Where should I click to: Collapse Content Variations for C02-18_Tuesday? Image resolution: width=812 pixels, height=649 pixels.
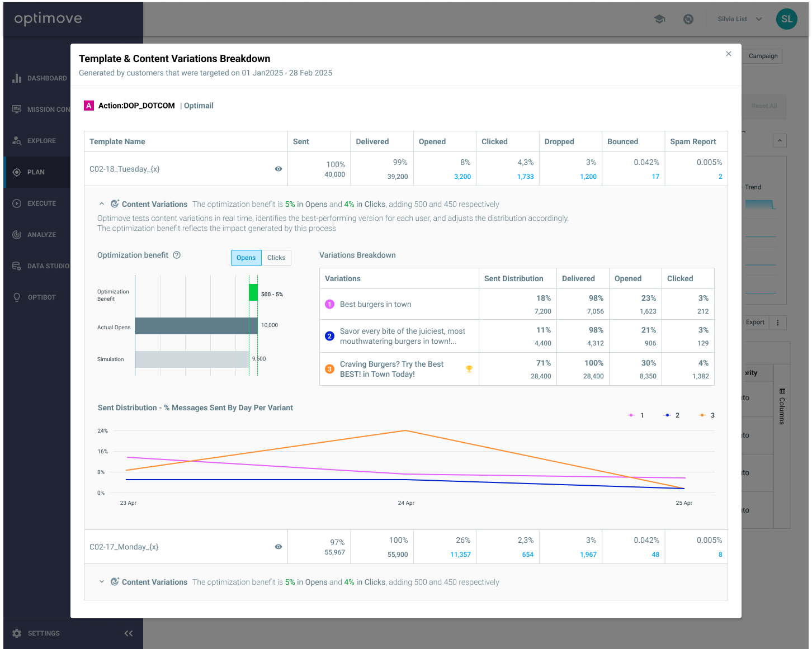[102, 204]
